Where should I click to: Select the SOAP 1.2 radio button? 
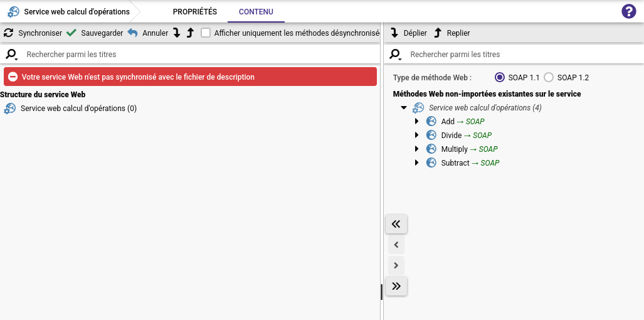click(x=549, y=77)
